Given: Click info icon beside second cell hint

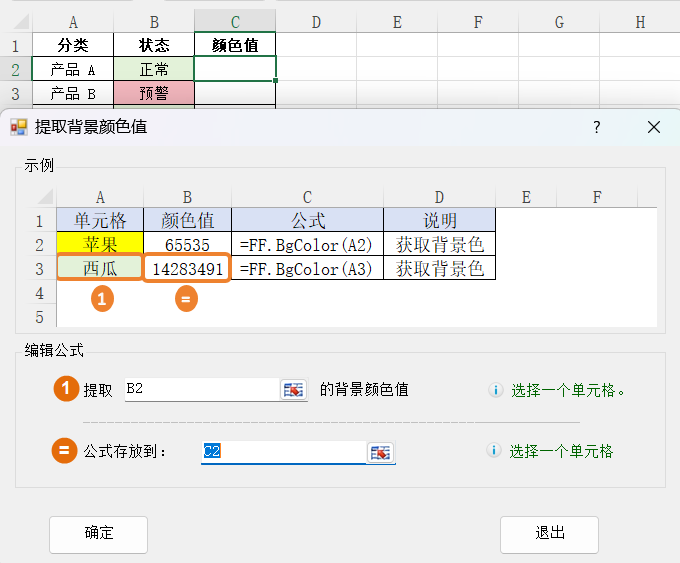Looking at the screenshot, I should 494,452.
